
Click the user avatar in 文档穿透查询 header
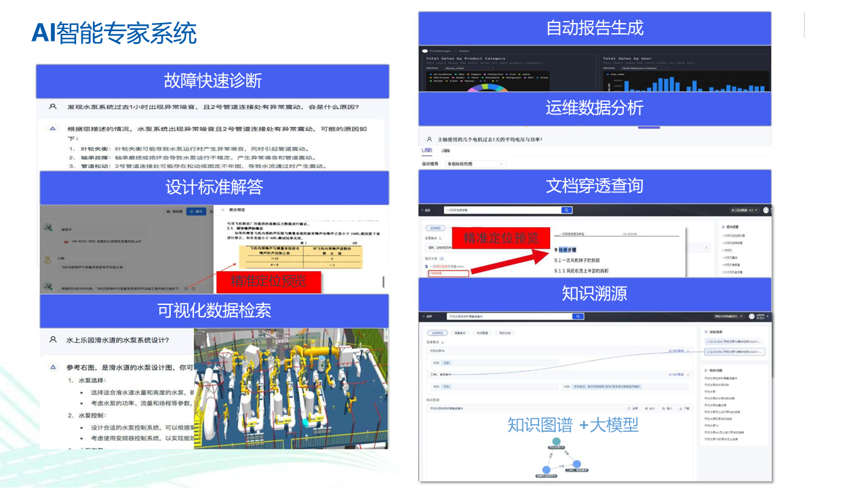tap(766, 210)
